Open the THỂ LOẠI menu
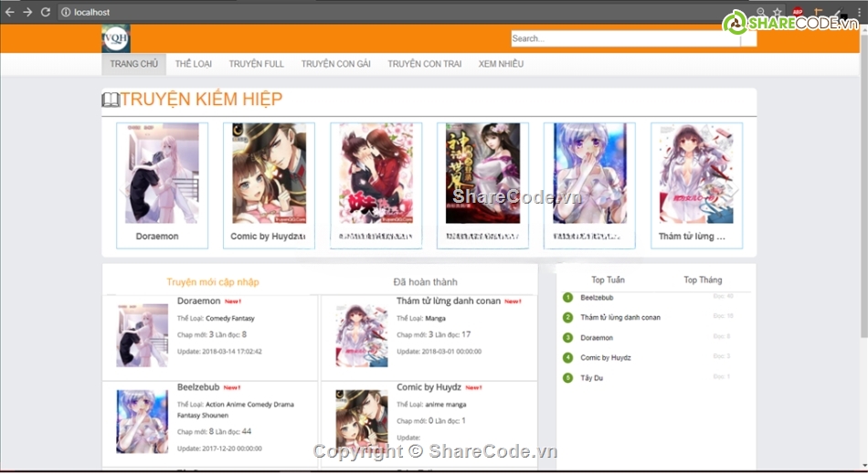The width and height of the screenshot is (868, 475). pos(193,64)
